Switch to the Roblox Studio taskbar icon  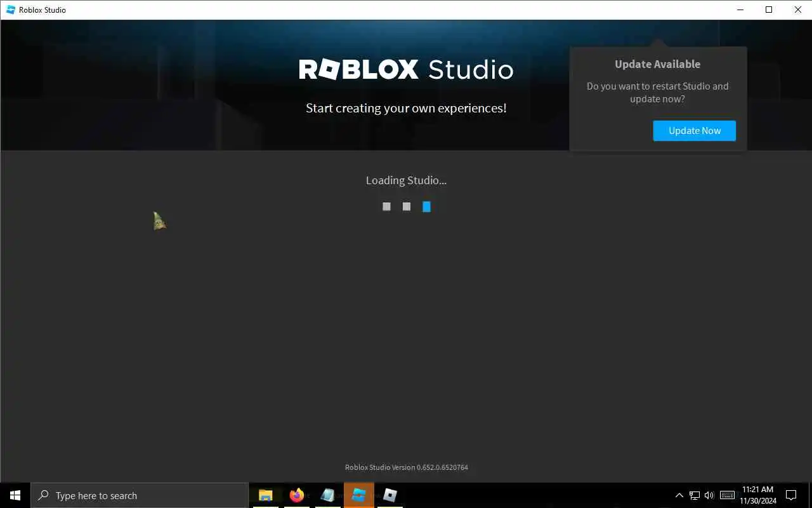point(359,495)
